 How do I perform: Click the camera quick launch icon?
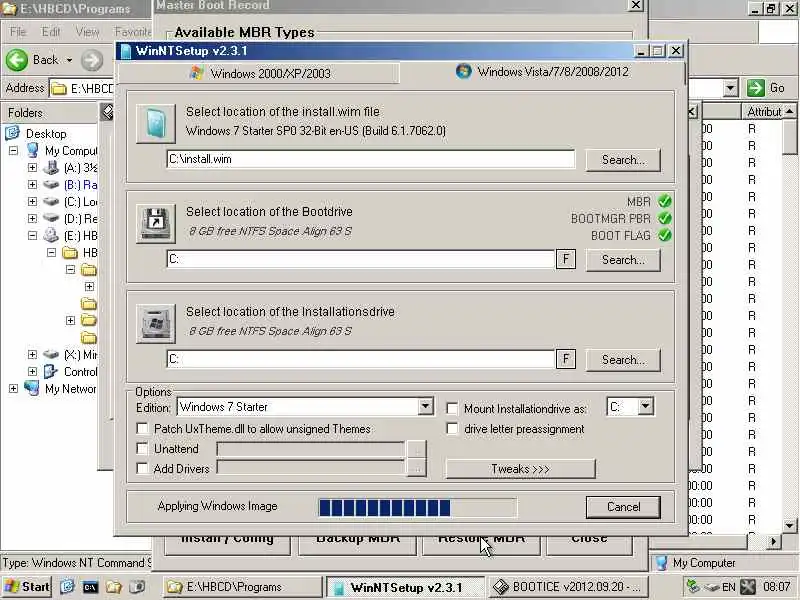137,587
